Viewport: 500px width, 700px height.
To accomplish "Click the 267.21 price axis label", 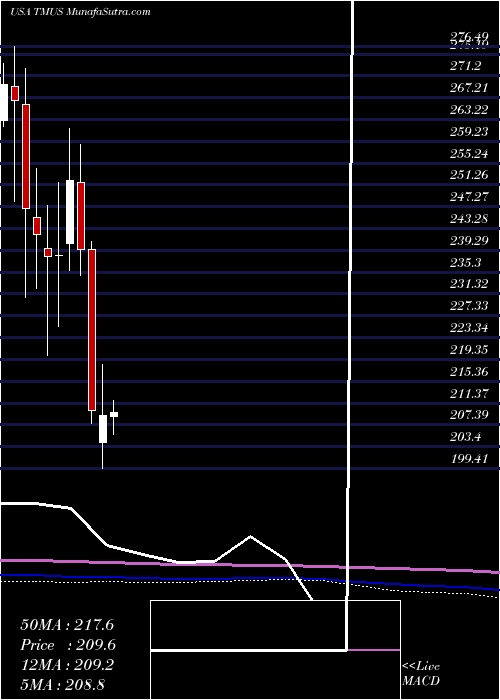I will 468,88.
